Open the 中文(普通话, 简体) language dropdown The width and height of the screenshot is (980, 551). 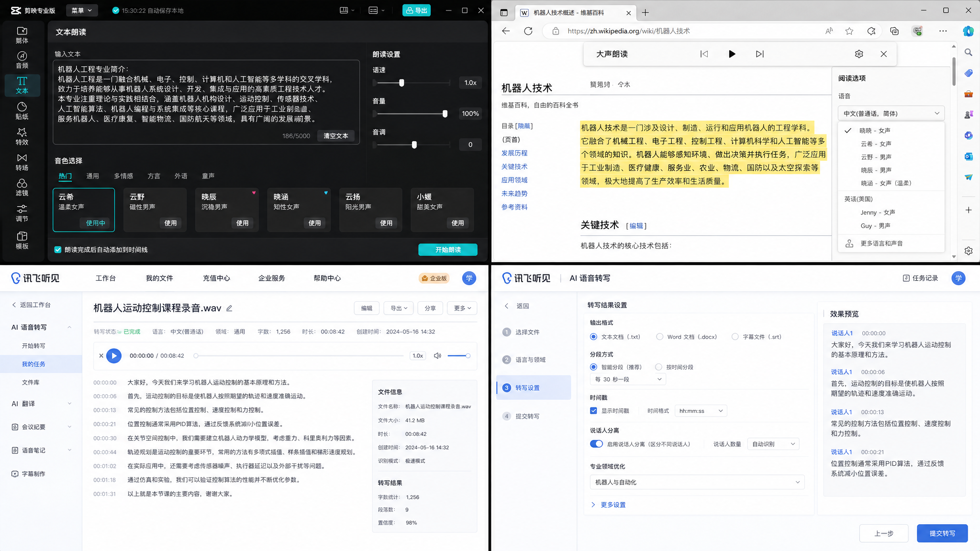coord(891,113)
